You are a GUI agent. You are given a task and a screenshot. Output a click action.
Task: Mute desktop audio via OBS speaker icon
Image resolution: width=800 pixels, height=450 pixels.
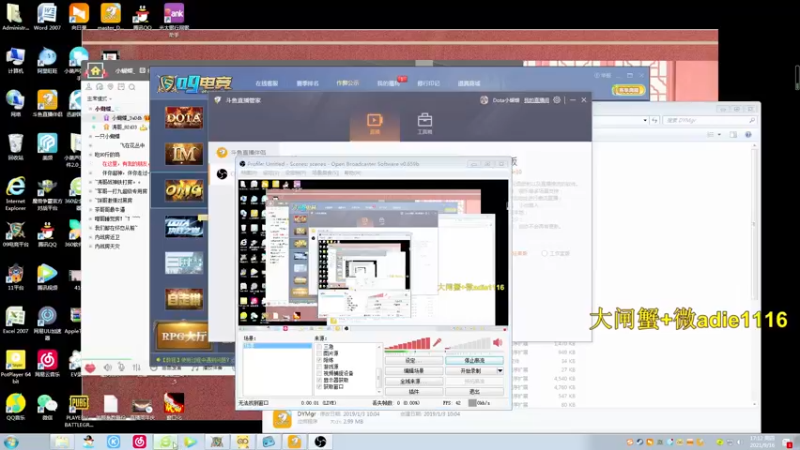point(497,343)
